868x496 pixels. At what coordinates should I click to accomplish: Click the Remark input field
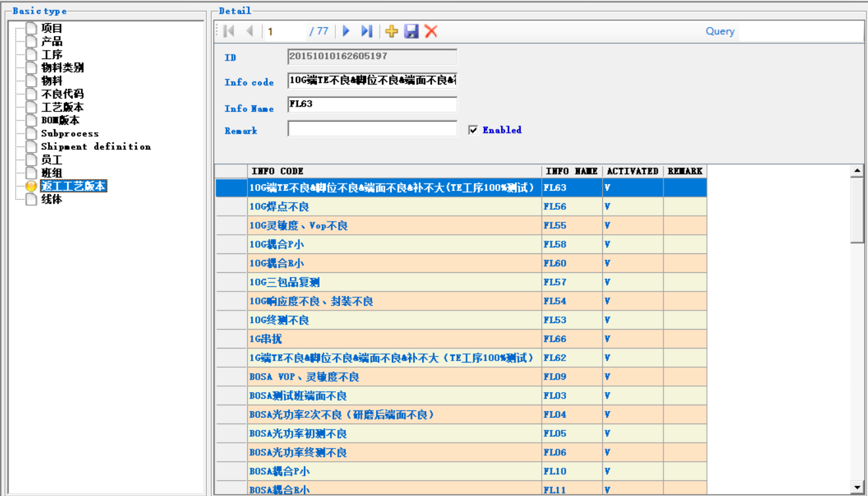pyautogui.click(x=372, y=129)
